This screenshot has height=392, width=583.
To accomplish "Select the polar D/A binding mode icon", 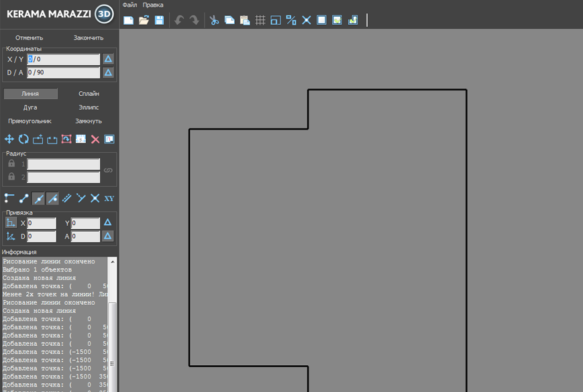I will pos(11,236).
